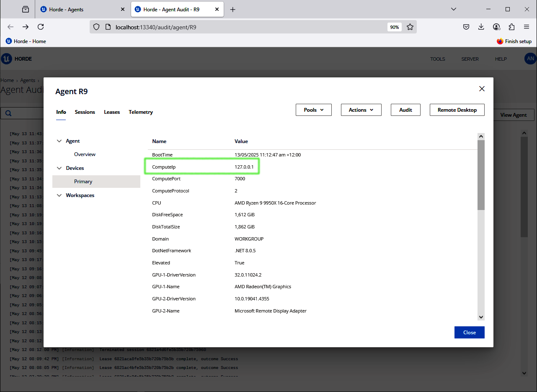Screen dimensions: 537x392
Task: Click the Audit button
Action: click(x=405, y=110)
